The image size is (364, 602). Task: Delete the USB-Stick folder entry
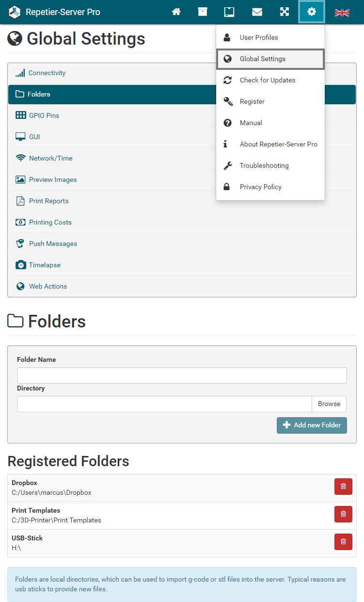[x=343, y=542]
